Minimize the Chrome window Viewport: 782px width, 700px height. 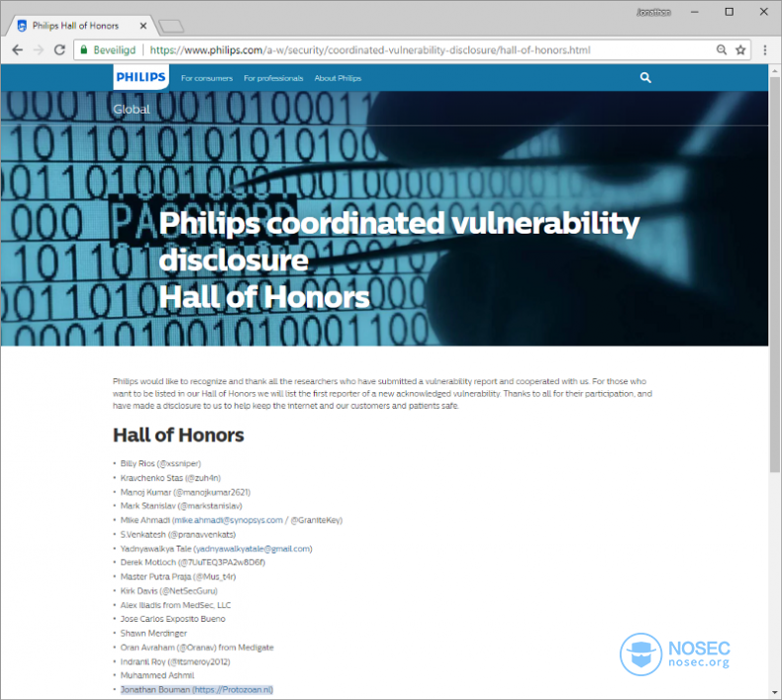pyautogui.click(x=694, y=12)
